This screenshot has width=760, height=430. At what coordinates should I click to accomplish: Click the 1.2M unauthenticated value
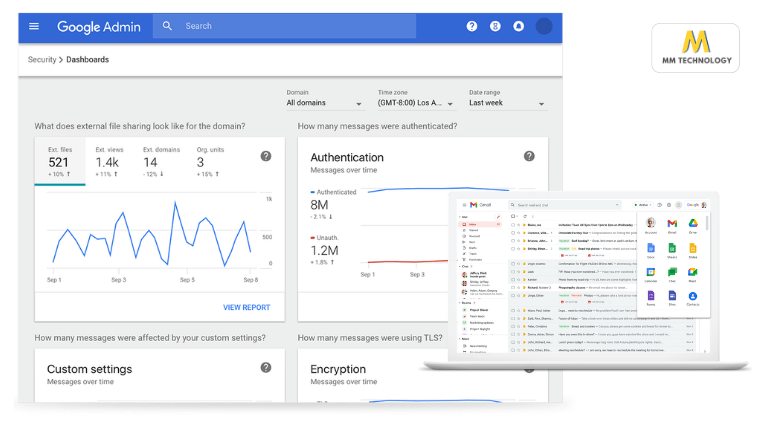[x=324, y=250]
